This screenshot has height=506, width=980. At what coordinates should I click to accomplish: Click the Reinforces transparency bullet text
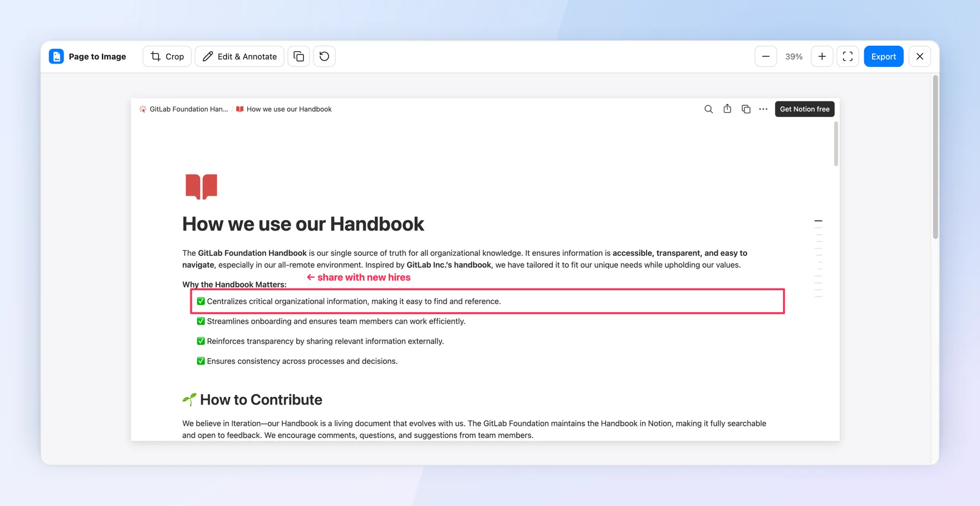coord(325,342)
